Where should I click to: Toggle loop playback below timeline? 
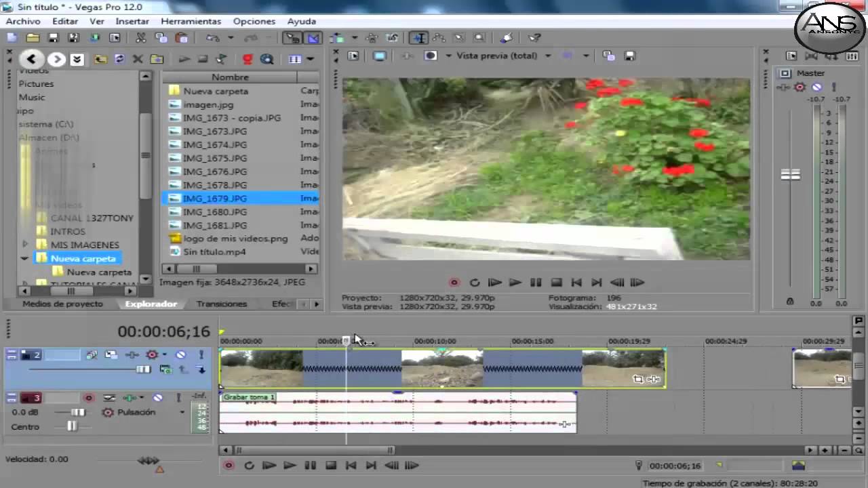pos(249,466)
